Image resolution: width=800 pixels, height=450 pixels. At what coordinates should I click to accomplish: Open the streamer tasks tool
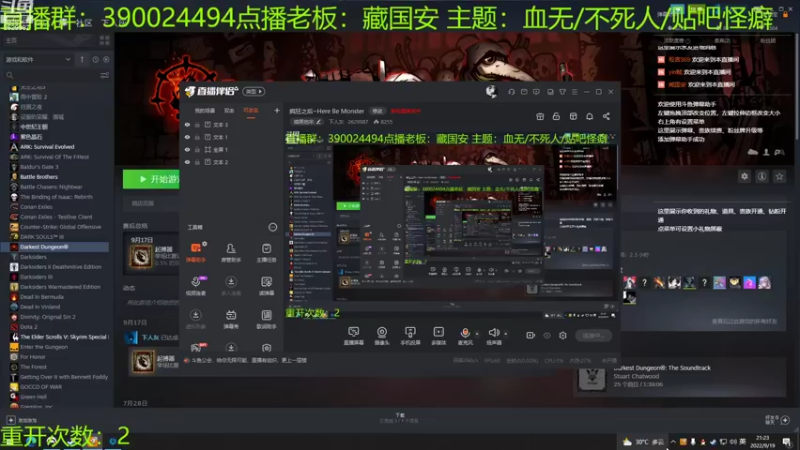click(x=266, y=252)
